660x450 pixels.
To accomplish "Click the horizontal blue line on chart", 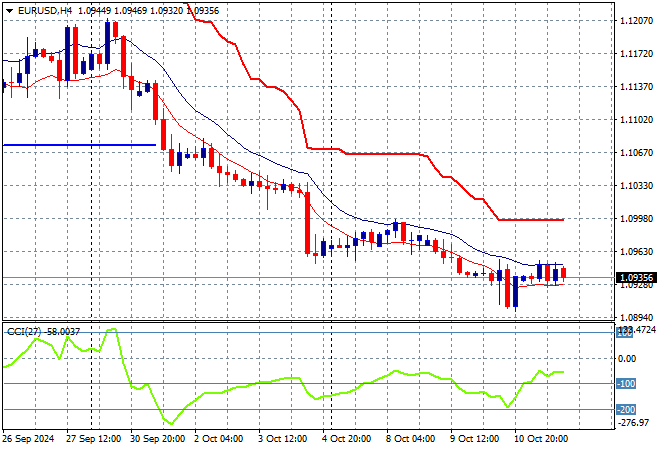I will coord(80,145).
